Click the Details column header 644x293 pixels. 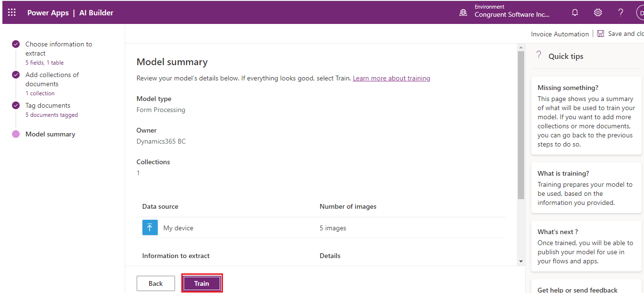(x=330, y=256)
